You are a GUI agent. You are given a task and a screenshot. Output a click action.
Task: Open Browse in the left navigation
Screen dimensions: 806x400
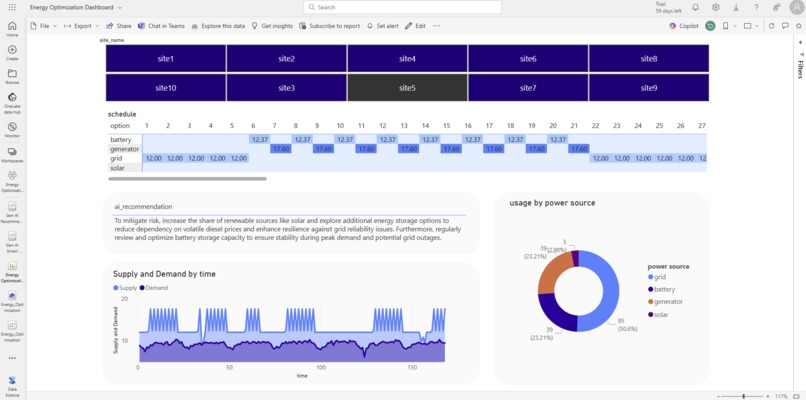click(12, 76)
